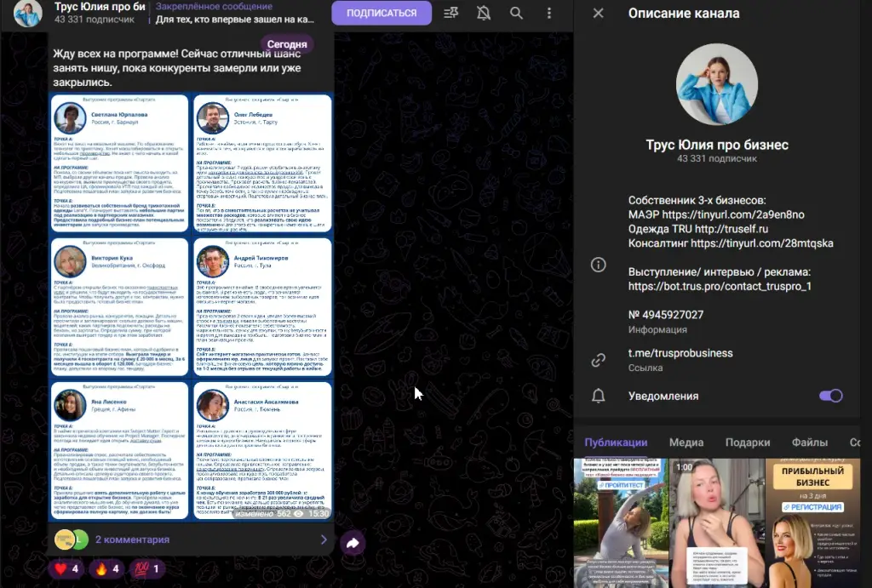Open the Подарки tab
The image size is (872, 588).
(748, 442)
